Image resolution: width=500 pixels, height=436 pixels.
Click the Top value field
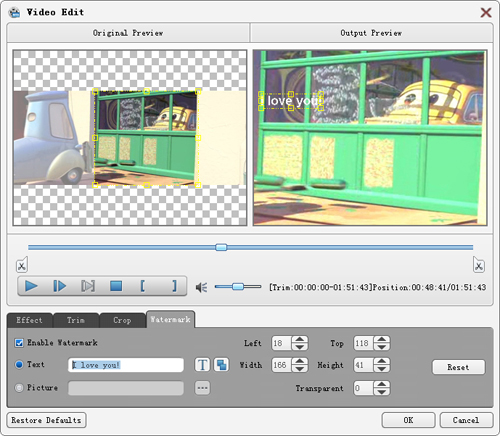click(364, 343)
